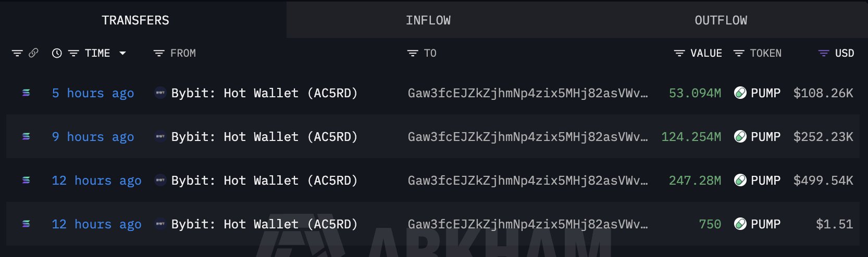Switch to the INFLOW tab

[428, 20]
